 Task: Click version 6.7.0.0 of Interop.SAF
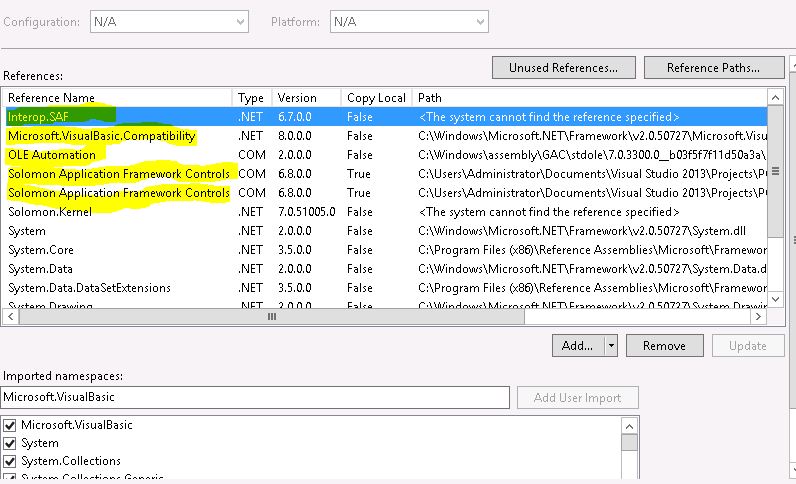pyautogui.click(x=295, y=117)
